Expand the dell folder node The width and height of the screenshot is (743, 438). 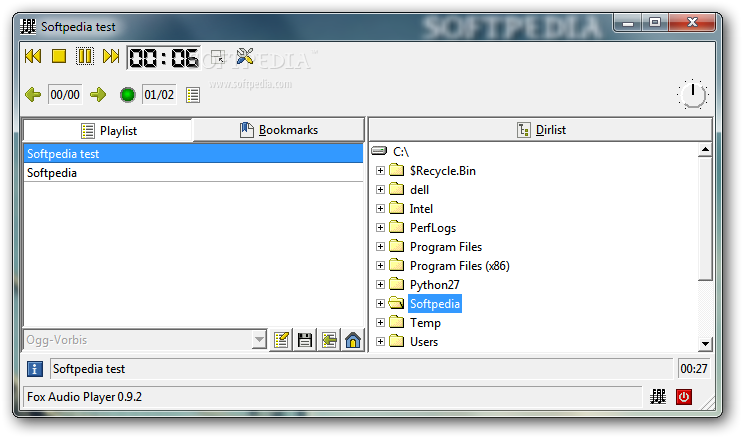point(380,190)
